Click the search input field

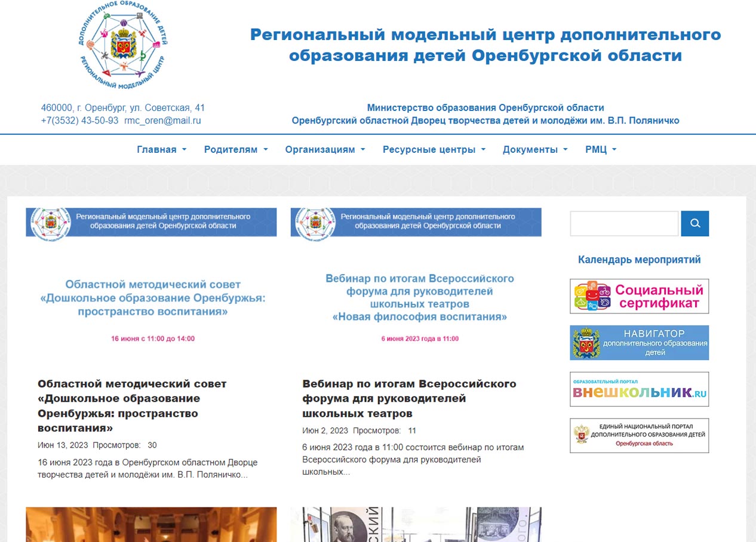tap(624, 223)
